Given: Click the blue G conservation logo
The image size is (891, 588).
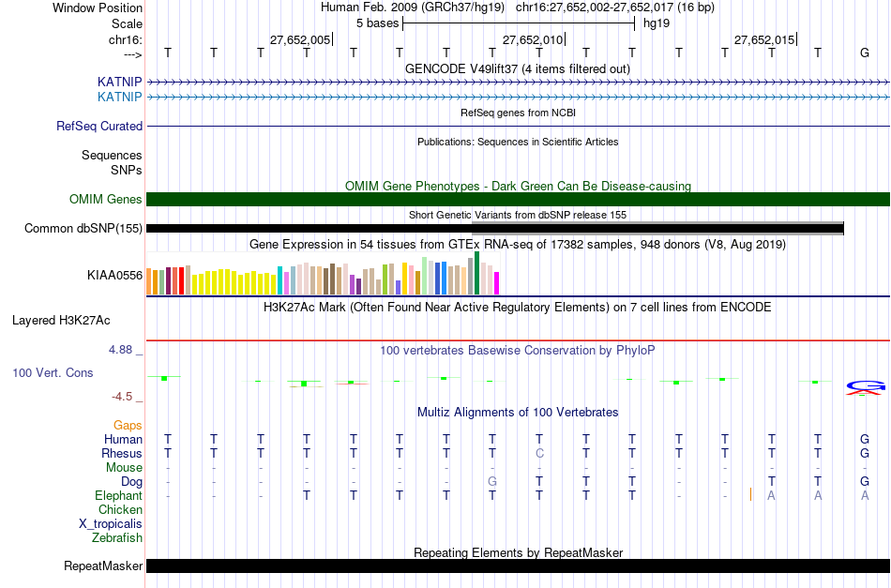Looking at the screenshot, I should [x=866, y=385].
